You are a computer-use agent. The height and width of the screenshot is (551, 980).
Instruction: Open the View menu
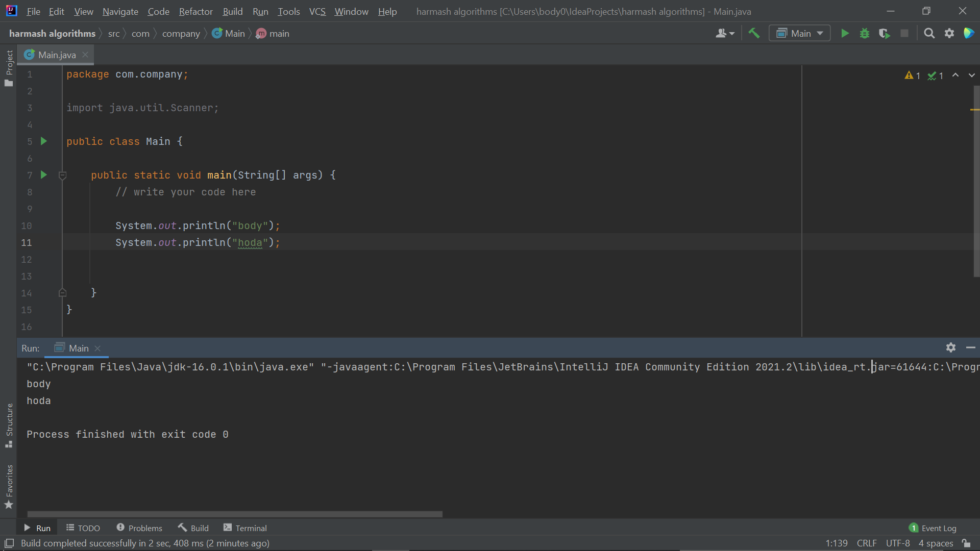pyautogui.click(x=84, y=11)
